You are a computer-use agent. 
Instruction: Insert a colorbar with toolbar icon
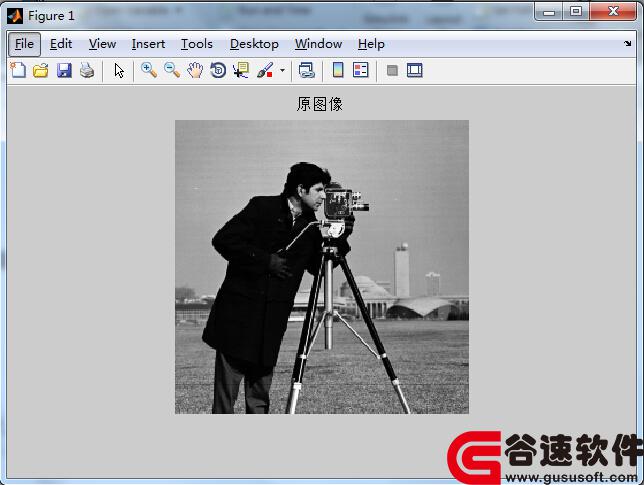click(338, 70)
